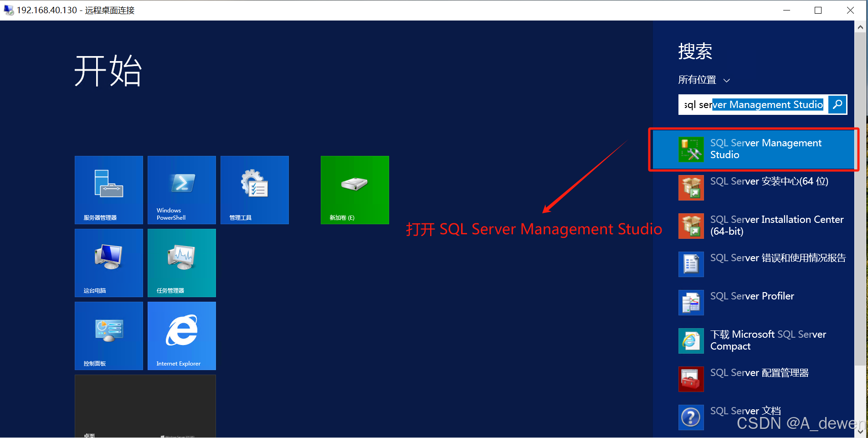The width and height of the screenshot is (868, 438).
Task: Select the SQL Server 配置管理器 result text
Action: tap(760, 373)
